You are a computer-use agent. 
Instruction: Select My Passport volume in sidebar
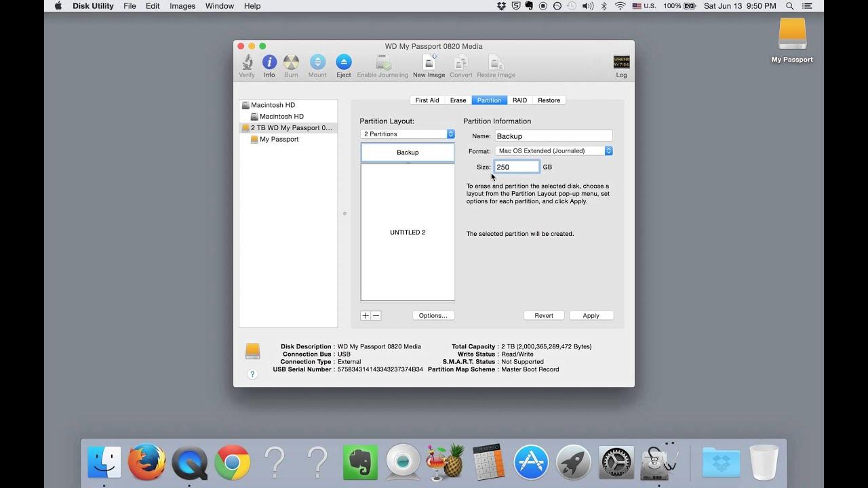click(288, 139)
